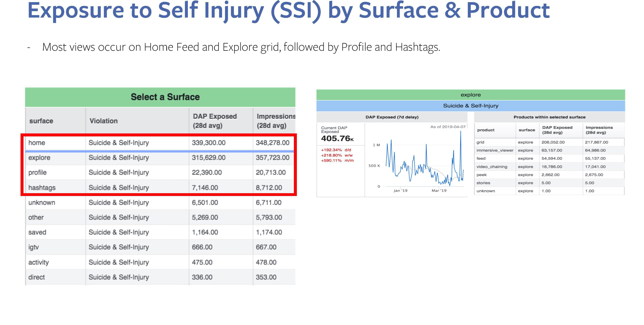Viewport: 644px width, 325px height.
Task: Click value 63,157.00 in products table
Action: coord(552,150)
